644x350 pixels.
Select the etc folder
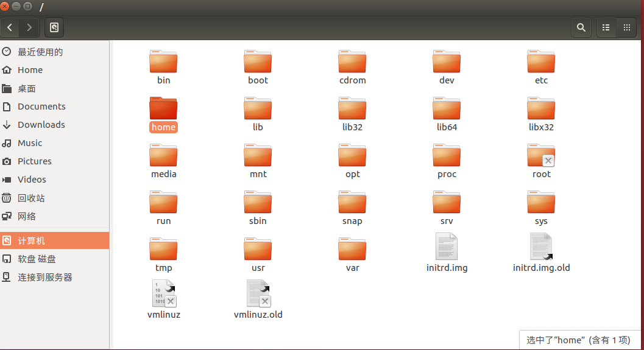point(541,68)
